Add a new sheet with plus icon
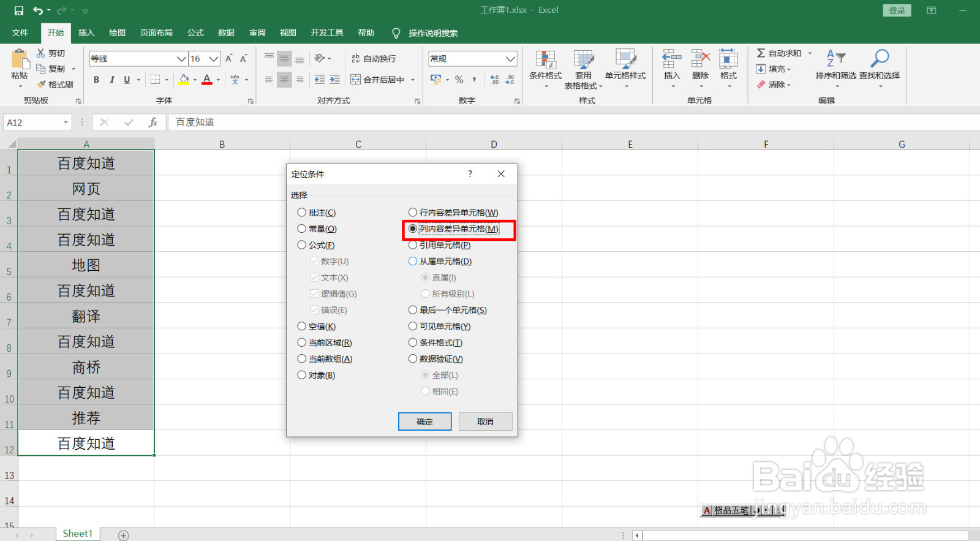The height and width of the screenshot is (541, 980). (124, 535)
